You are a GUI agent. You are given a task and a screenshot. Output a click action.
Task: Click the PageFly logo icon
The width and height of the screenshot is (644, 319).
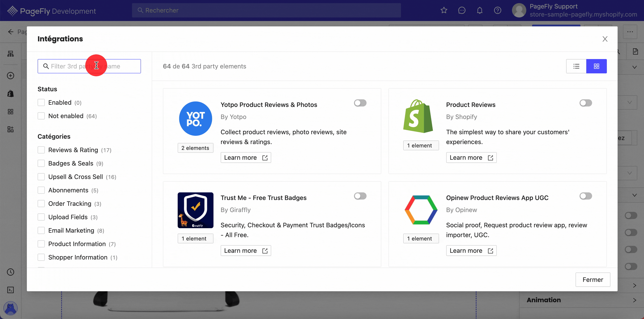(x=12, y=11)
